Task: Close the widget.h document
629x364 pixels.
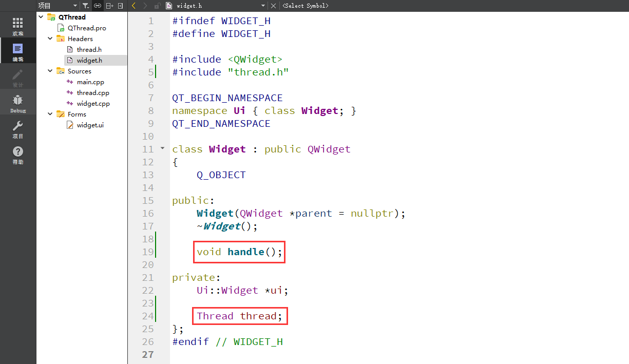Action: click(273, 6)
